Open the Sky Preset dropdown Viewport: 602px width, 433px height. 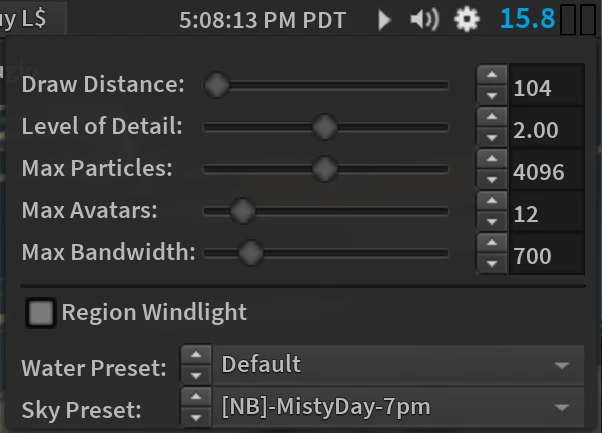(x=400, y=407)
